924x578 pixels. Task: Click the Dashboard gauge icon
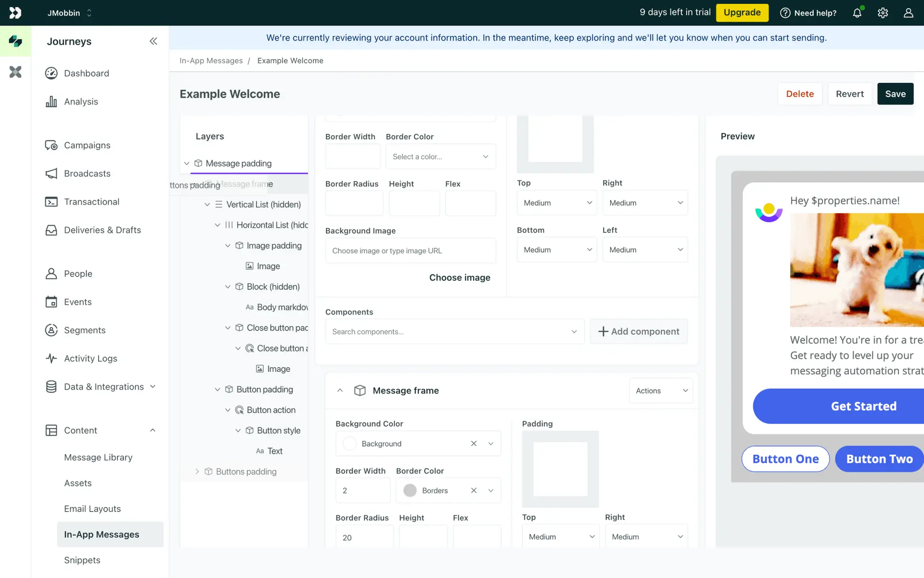[51, 73]
